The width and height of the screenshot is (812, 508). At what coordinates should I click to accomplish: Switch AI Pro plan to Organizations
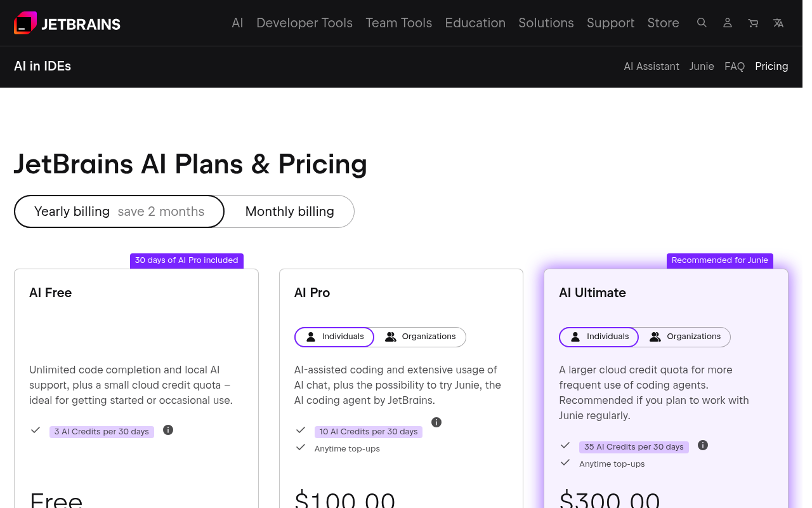pyautogui.click(x=421, y=337)
